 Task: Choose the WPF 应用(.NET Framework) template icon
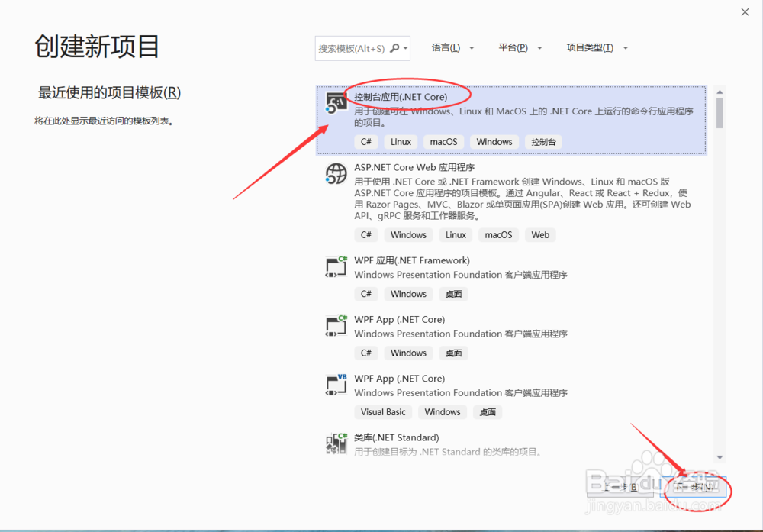(x=336, y=266)
